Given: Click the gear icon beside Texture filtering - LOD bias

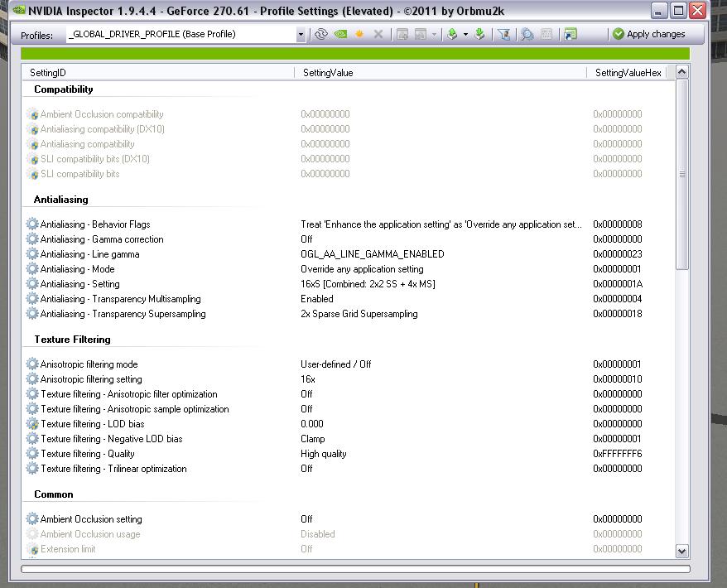Looking at the screenshot, I should [32, 423].
